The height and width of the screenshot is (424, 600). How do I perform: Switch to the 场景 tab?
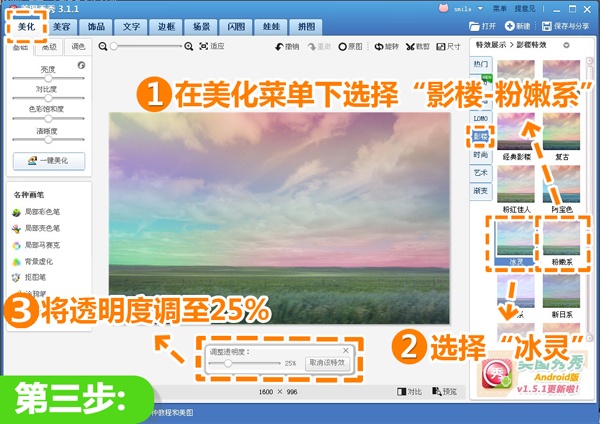pos(201,27)
